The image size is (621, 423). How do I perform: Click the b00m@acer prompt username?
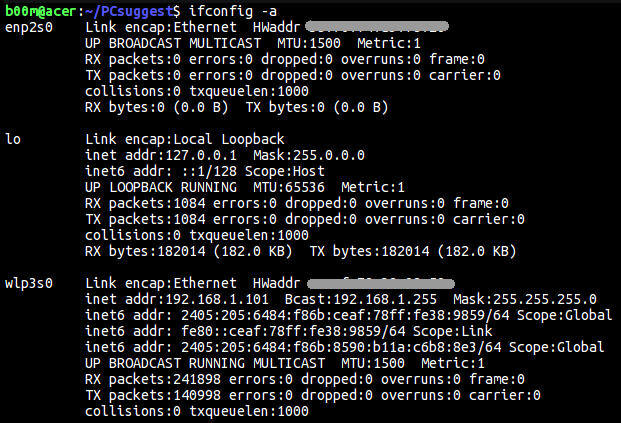point(40,11)
